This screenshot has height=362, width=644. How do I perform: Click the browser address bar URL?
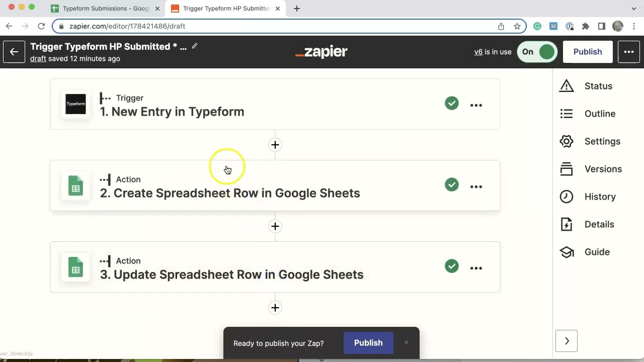[x=127, y=26]
